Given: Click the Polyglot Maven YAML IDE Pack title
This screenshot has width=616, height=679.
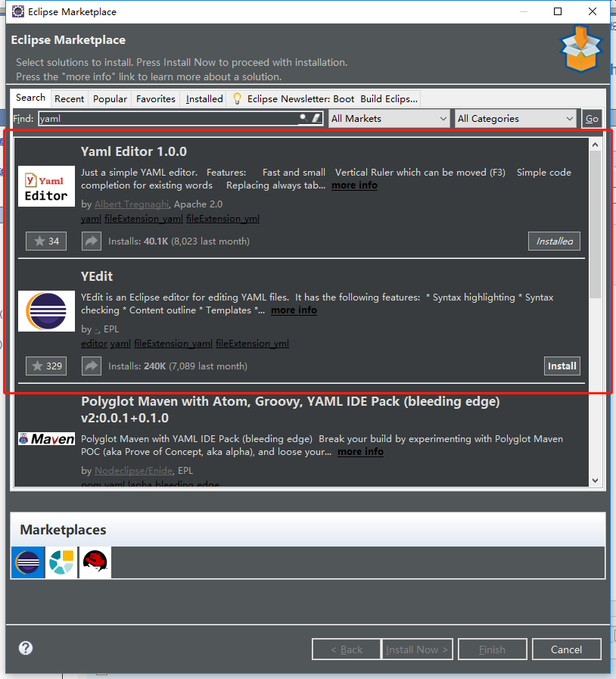Looking at the screenshot, I should coord(291,410).
